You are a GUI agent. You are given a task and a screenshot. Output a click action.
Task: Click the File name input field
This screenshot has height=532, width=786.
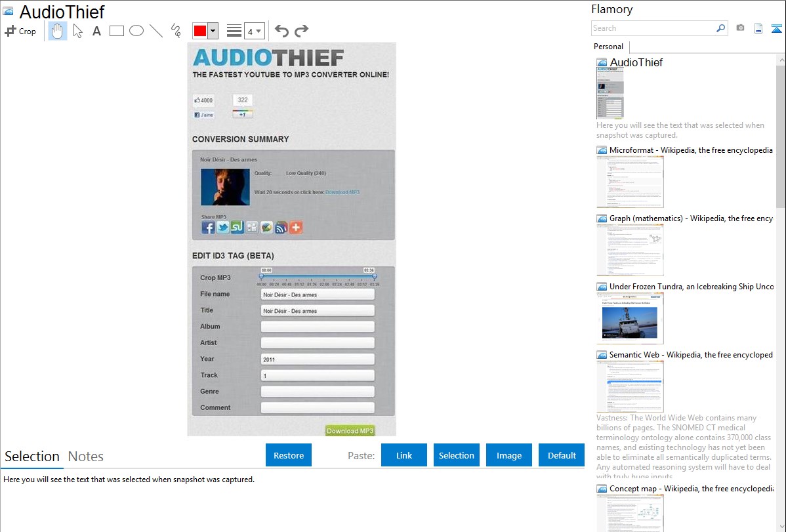pyautogui.click(x=318, y=295)
